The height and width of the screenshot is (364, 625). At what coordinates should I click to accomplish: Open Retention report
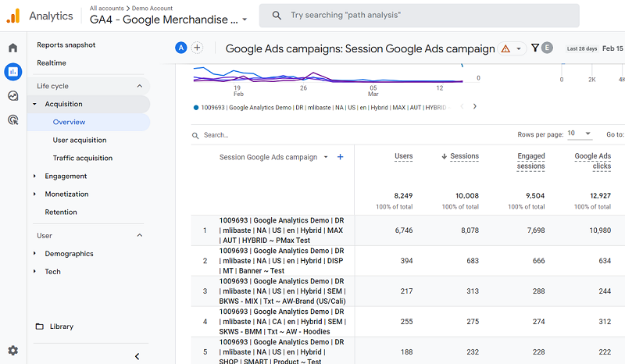[x=61, y=212]
